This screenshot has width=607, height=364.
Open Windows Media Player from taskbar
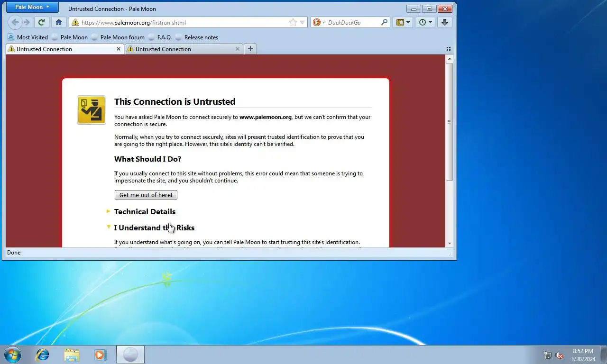[x=100, y=355]
